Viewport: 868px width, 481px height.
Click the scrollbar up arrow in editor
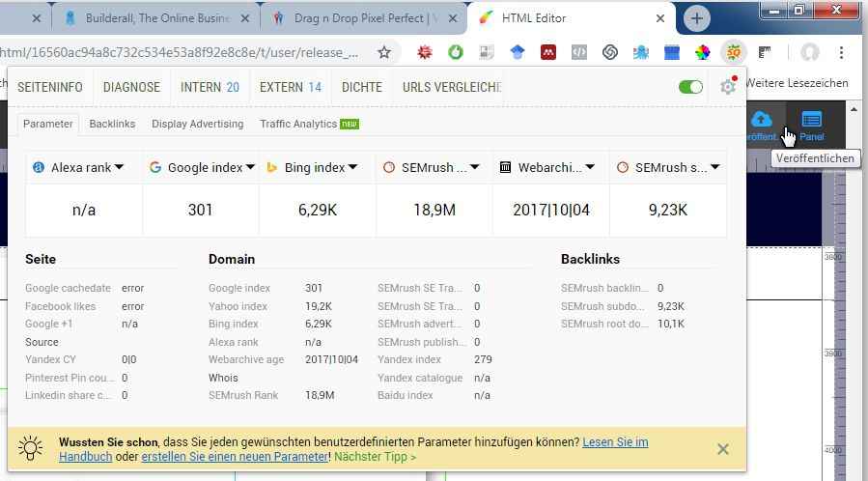tap(854, 109)
